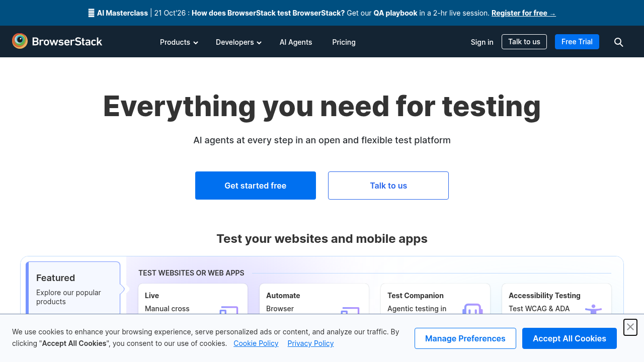Follow the Register for free link
Viewport: 644px width, 362px height.
(524, 13)
